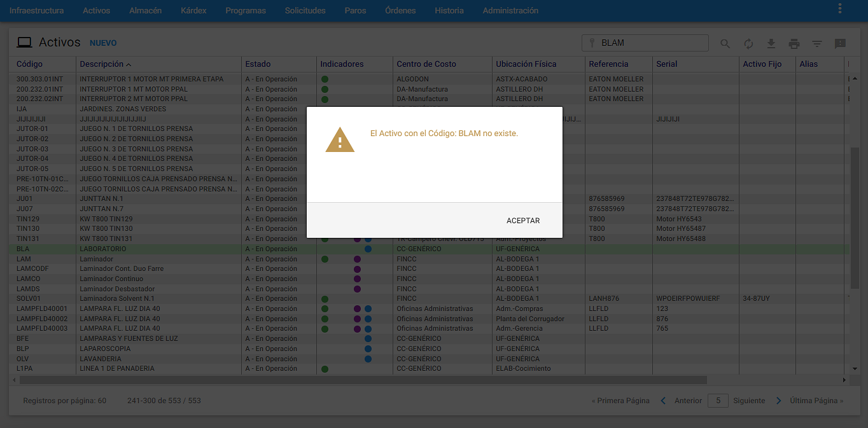Go to Última Página

tap(816, 401)
